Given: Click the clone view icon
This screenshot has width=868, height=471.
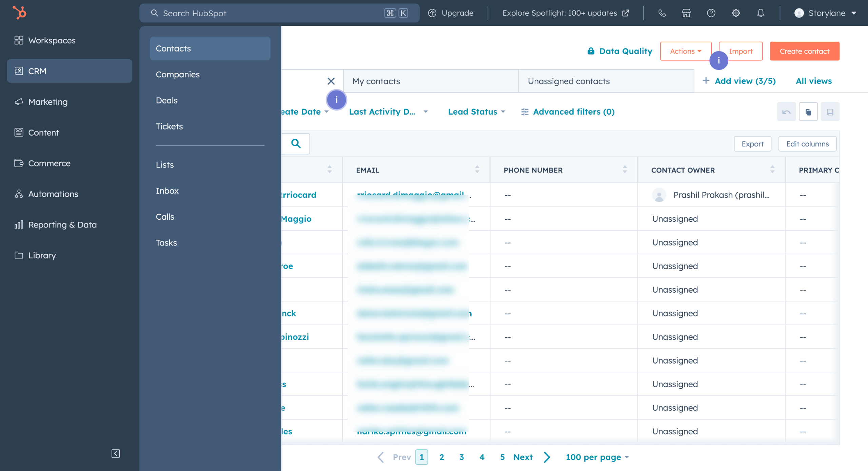Looking at the screenshot, I should [x=808, y=112].
